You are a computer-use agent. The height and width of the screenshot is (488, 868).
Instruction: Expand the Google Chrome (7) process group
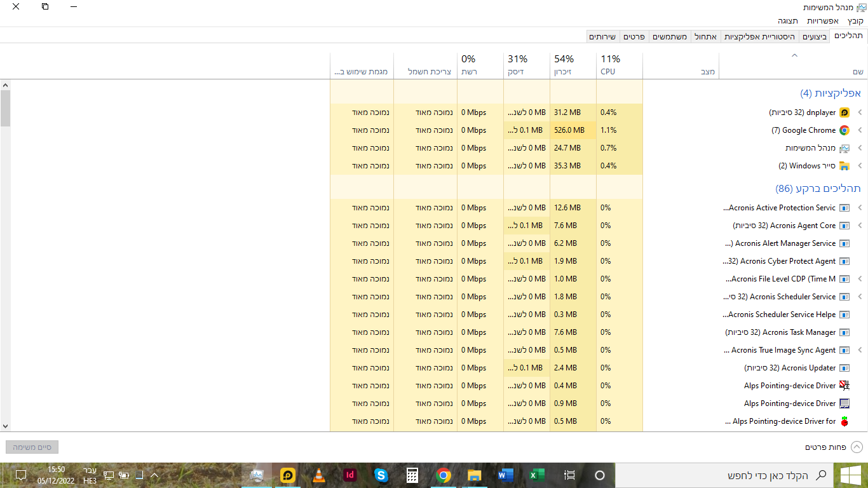coord(860,130)
